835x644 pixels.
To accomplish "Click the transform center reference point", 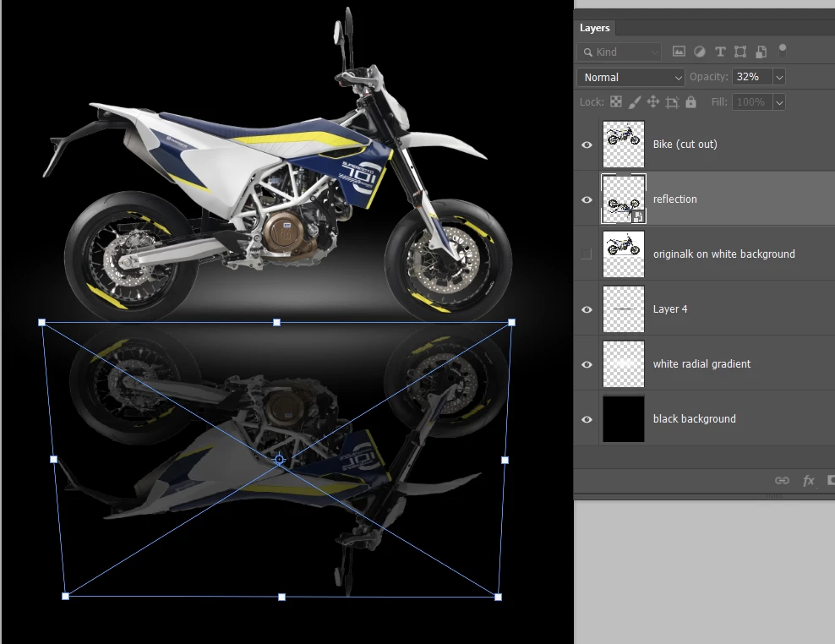I will click(279, 459).
